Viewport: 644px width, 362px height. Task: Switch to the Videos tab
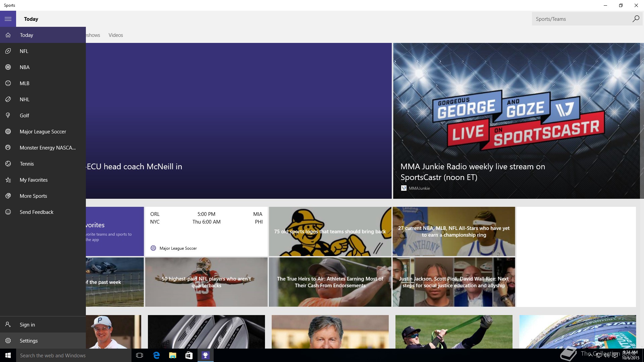coord(116,35)
